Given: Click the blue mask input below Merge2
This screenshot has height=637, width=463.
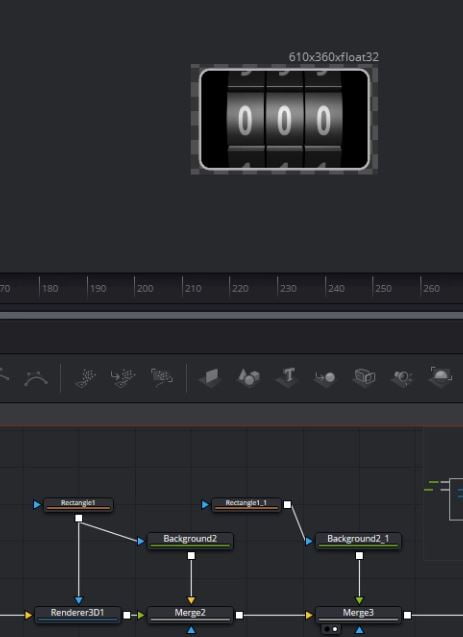Looking at the screenshot, I should pyautogui.click(x=191, y=630).
